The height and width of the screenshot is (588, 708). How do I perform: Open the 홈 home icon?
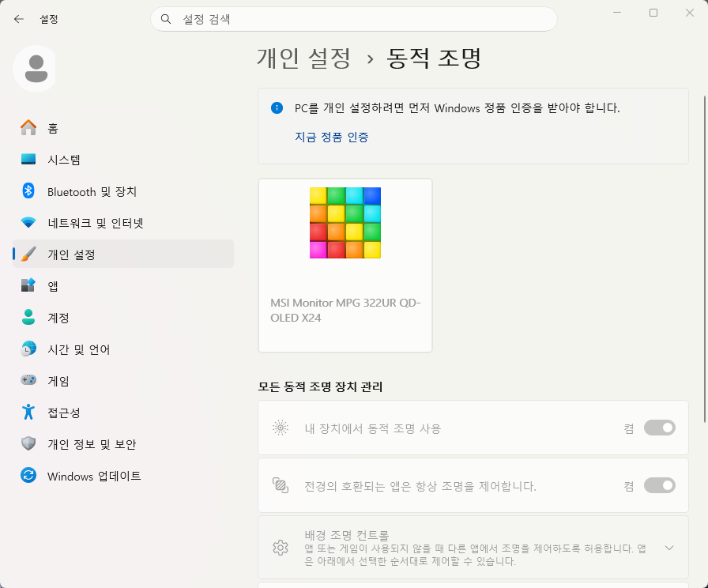point(28,128)
